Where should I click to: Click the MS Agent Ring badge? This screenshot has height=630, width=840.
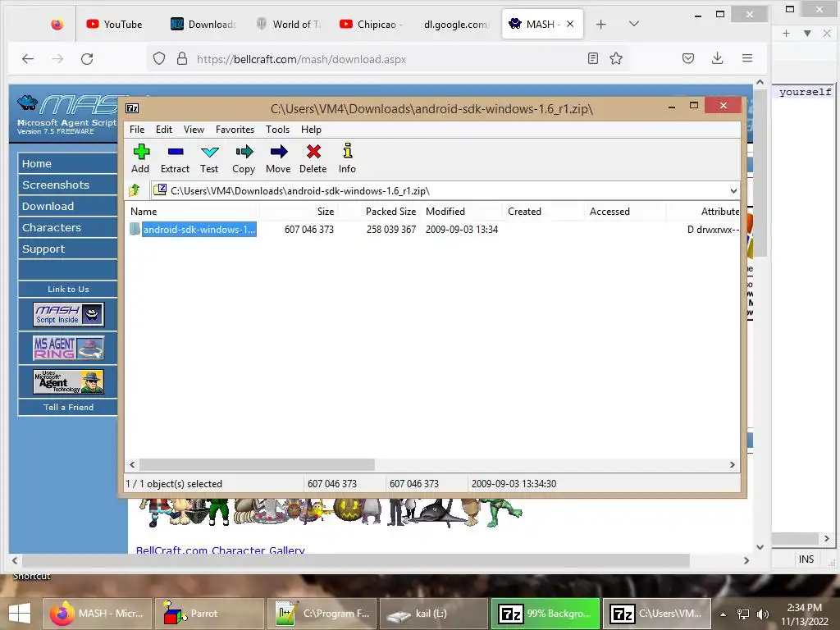[x=69, y=348]
